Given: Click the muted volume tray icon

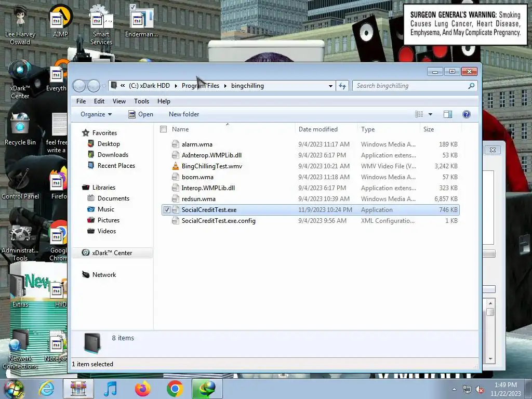Looking at the screenshot, I should [480, 390].
